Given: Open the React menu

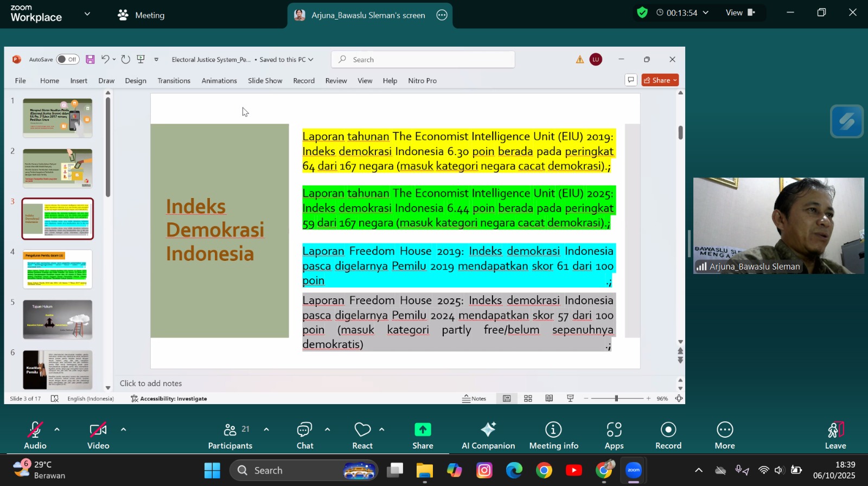Looking at the screenshot, I should click(x=362, y=436).
